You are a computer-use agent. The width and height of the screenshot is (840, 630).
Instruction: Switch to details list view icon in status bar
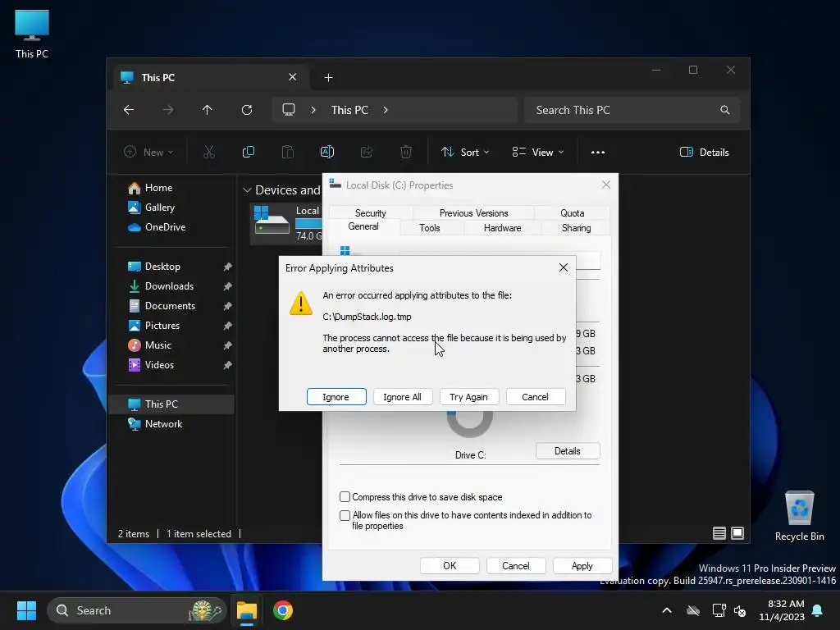click(719, 533)
